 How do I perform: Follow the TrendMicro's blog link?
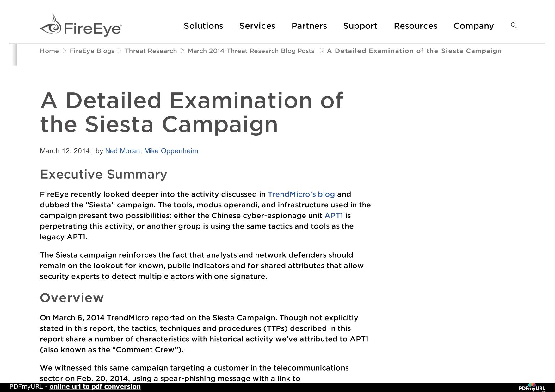[x=301, y=194]
